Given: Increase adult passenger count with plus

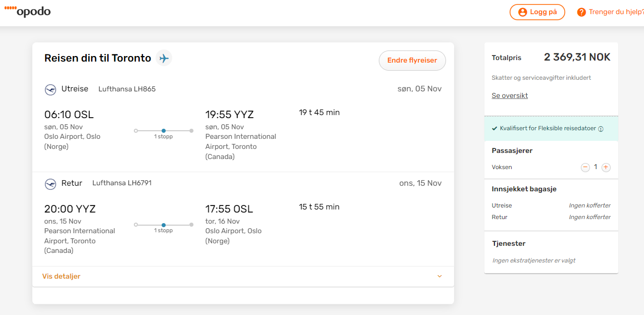Looking at the screenshot, I should point(606,167).
